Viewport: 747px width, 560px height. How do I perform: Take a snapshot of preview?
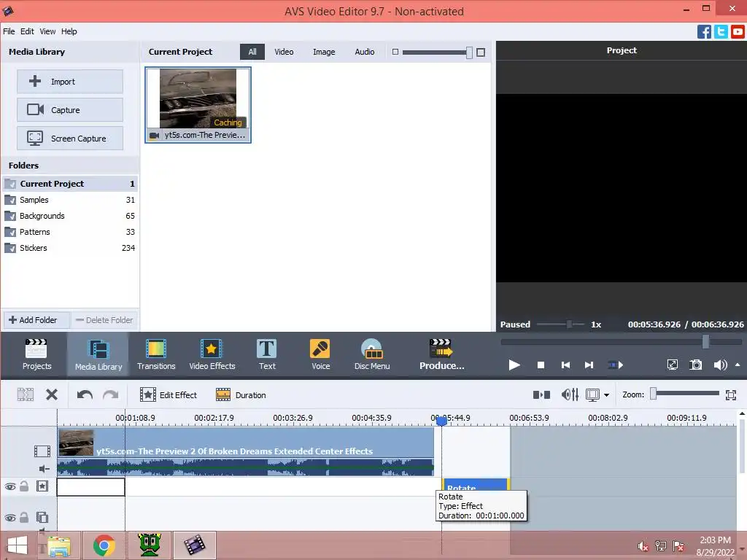(x=695, y=365)
